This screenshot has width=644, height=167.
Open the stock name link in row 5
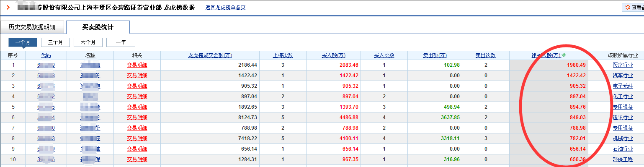[90, 107]
